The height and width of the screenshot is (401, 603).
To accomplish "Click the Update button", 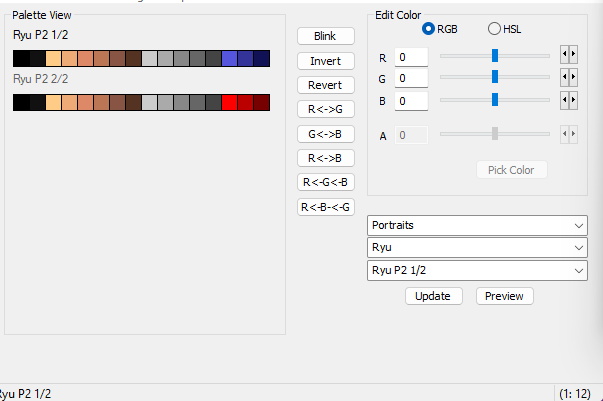I will click(433, 296).
